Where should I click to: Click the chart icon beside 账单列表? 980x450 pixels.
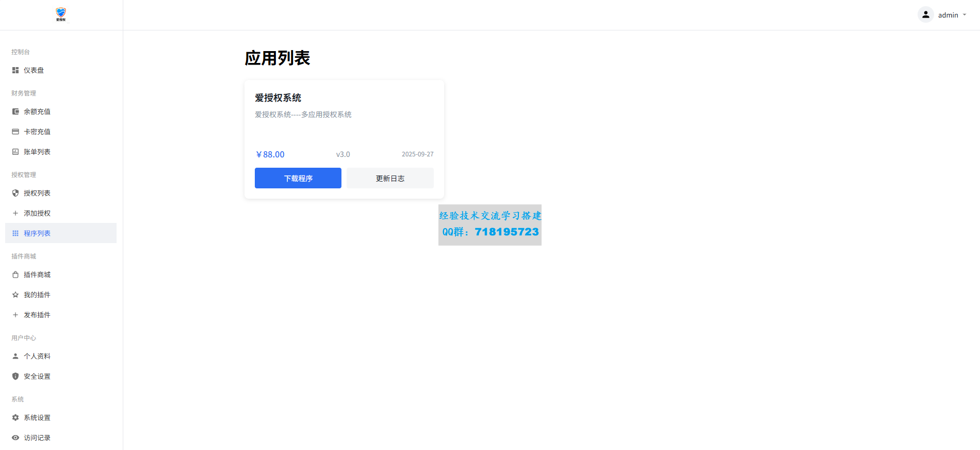15,152
